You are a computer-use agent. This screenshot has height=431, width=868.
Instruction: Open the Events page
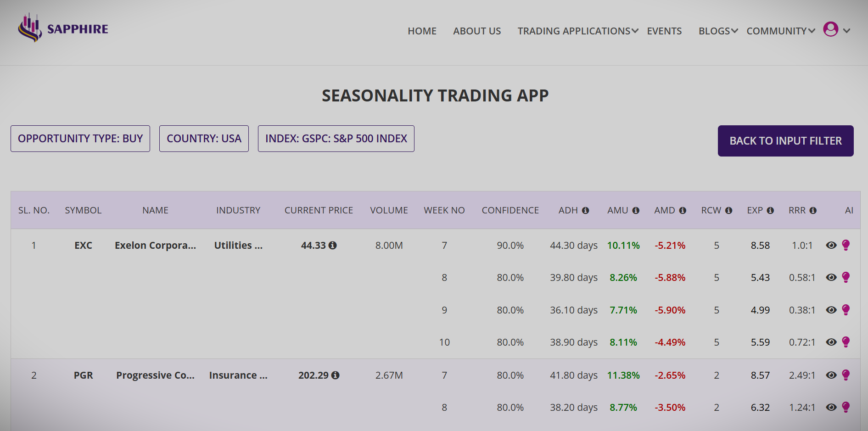(664, 31)
